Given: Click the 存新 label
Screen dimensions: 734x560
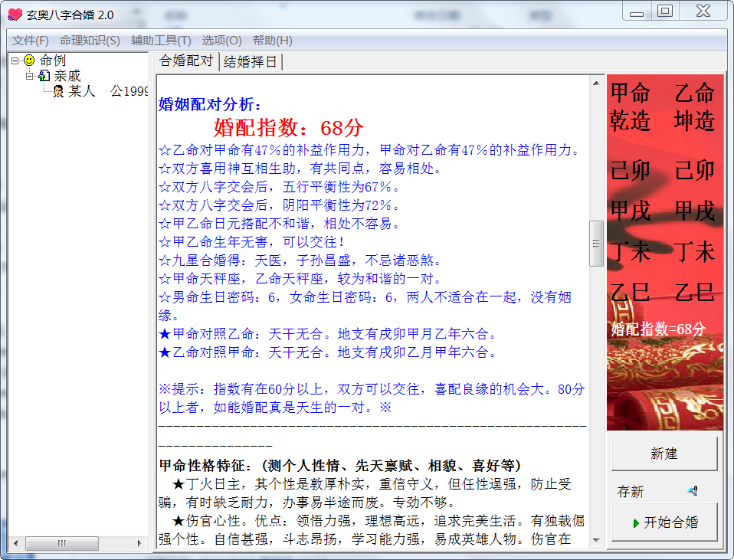Looking at the screenshot, I should pyautogui.click(x=630, y=492).
